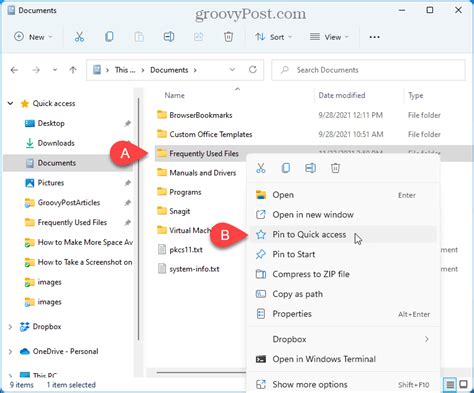Select the system-info.txt file
This screenshot has height=393, width=474.
pos(194,269)
